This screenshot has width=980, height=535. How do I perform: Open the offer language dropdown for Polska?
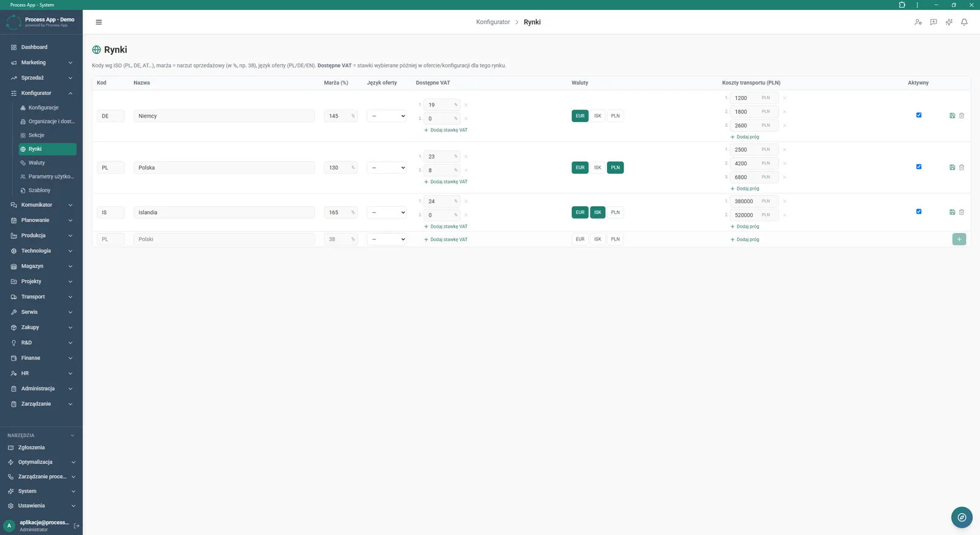tap(386, 168)
